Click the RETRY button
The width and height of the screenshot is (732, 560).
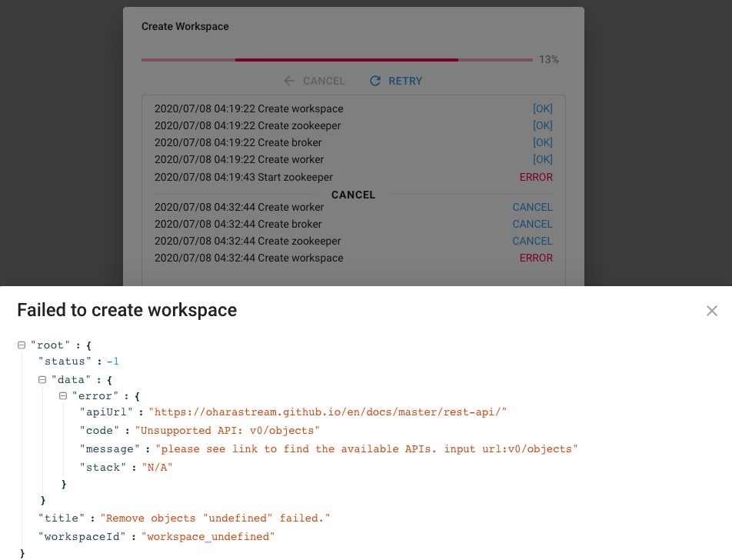pos(396,81)
